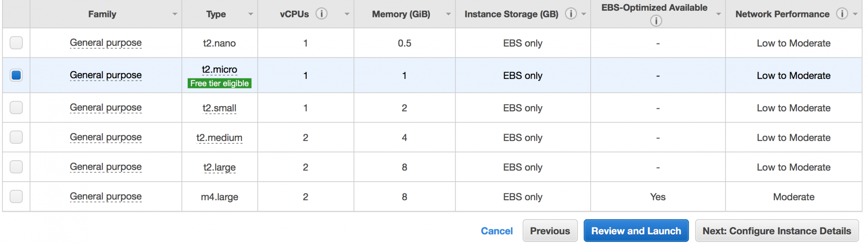Image resolution: width=868 pixels, height=244 pixels.
Task: Deselect the t2.micro instance checkbox
Action: pyautogui.click(x=16, y=75)
